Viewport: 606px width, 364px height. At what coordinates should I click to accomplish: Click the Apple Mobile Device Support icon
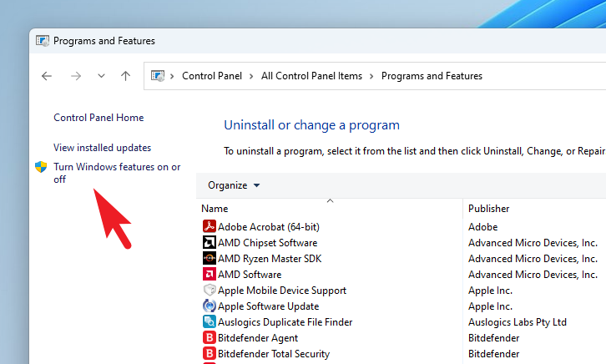[x=209, y=290]
